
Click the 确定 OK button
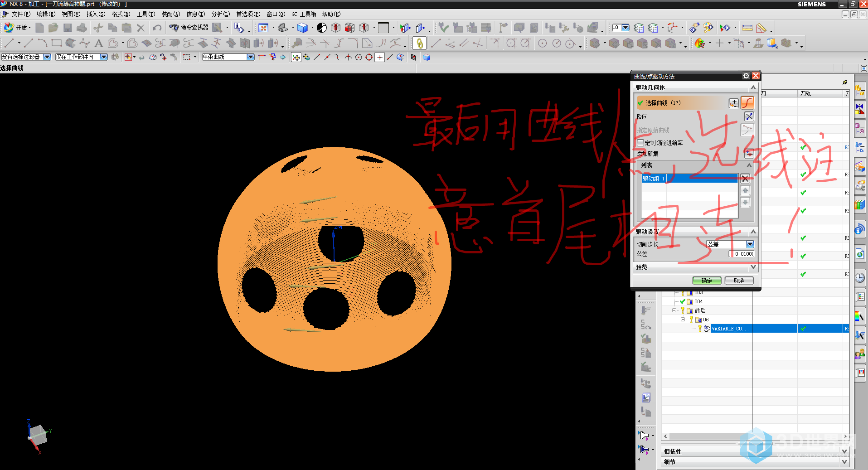coord(707,281)
